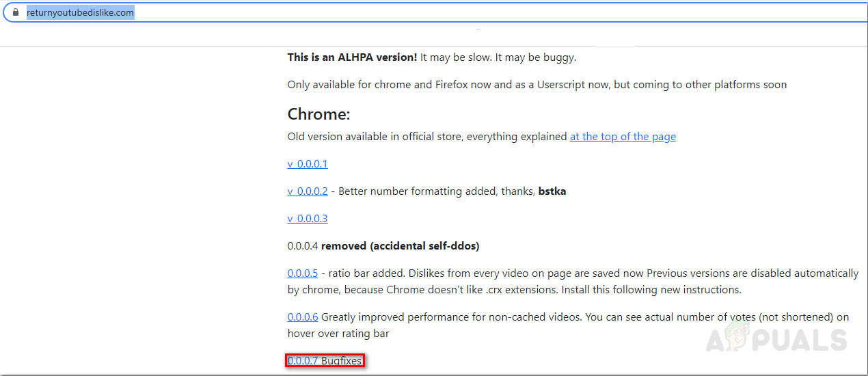Open the "at the top of the page" link
Screen dimensions: 868x376
click(623, 137)
